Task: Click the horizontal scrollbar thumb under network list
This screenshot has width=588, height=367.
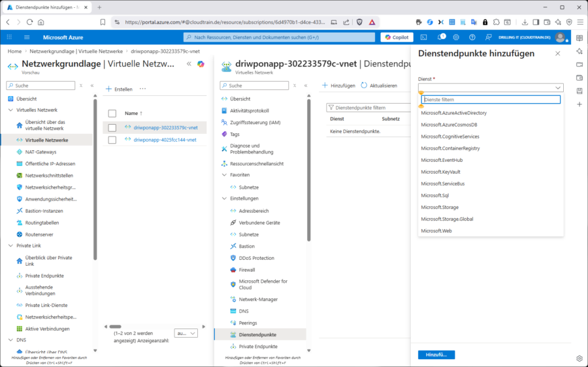Action: point(115,327)
